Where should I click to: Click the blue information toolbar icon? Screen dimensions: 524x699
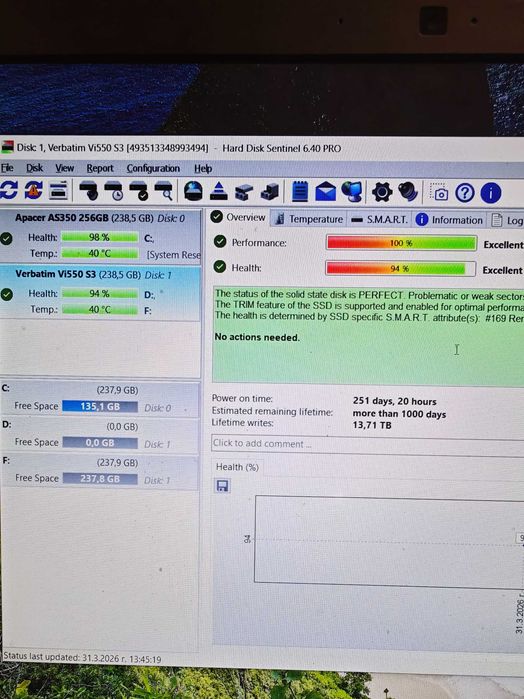(491, 193)
